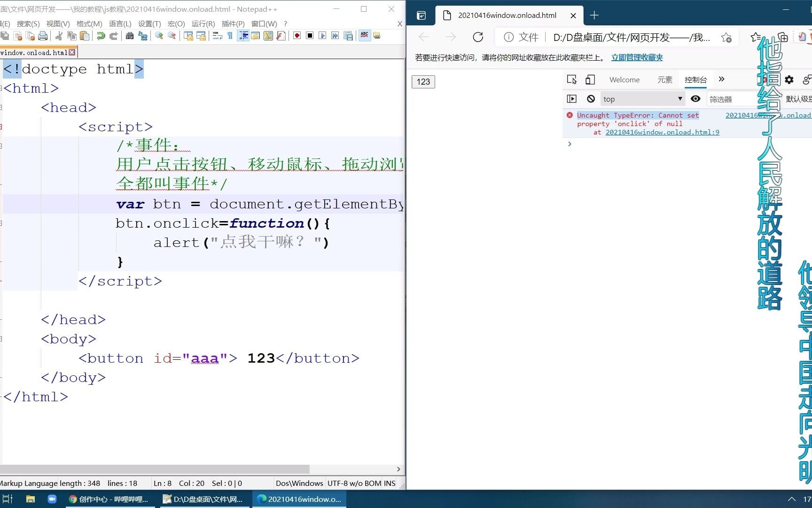Viewport: 812px width, 508px height.
Task: Click the Edge address bar URL
Action: 632,38
